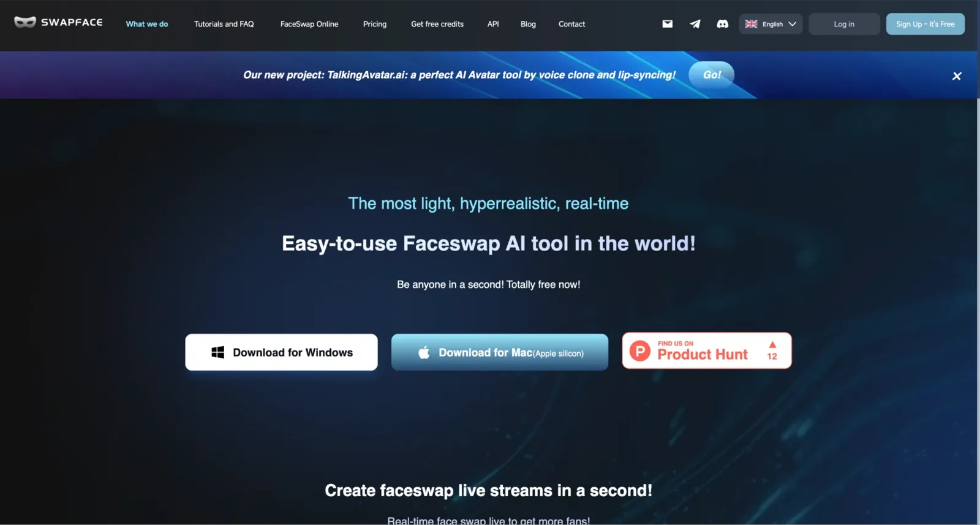Click 'The most light, hyperrealistic, real-time' text
Viewport: 980px width, 525px height.
tap(488, 204)
